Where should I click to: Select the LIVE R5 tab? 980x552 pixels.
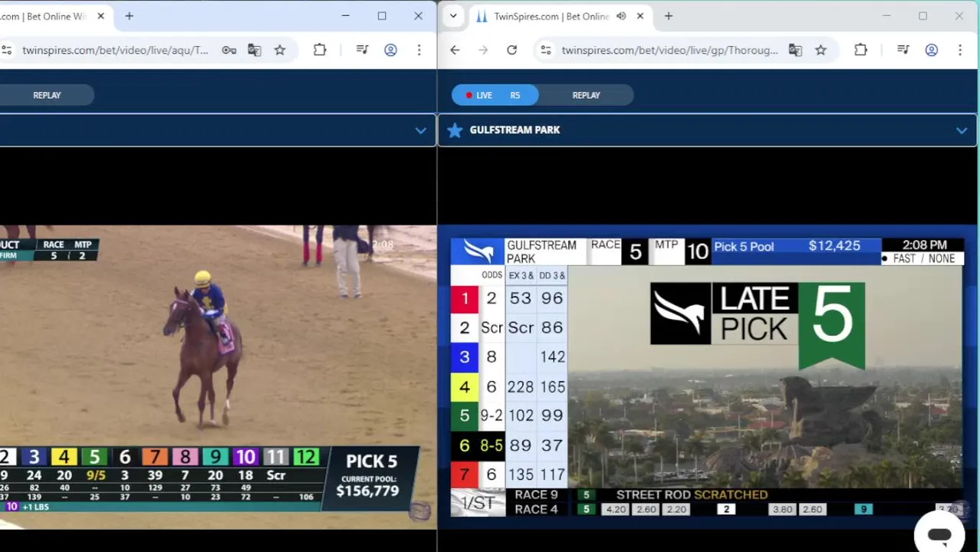click(495, 95)
